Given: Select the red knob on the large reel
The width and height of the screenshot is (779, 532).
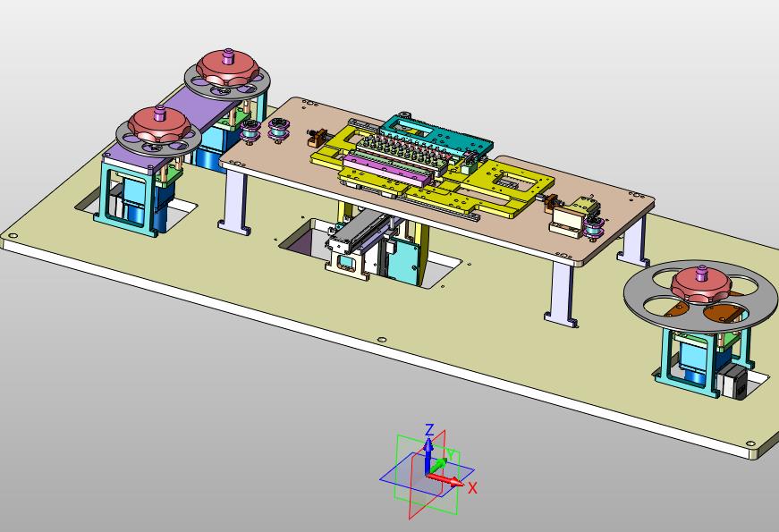Looking at the screenshot, I should tap(701, 285).
